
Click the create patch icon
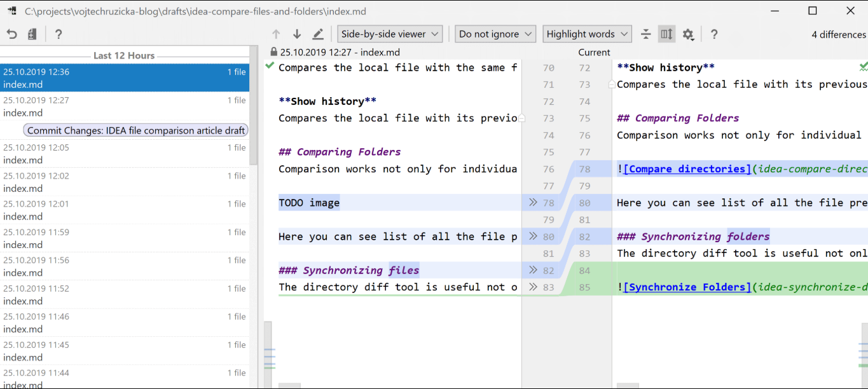[31, 34]
